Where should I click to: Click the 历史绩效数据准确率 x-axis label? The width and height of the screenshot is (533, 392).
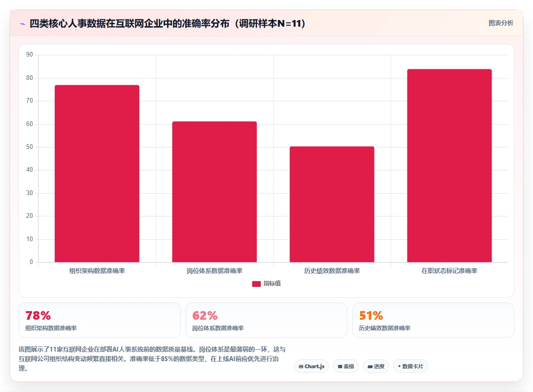(x=332, y=271)
